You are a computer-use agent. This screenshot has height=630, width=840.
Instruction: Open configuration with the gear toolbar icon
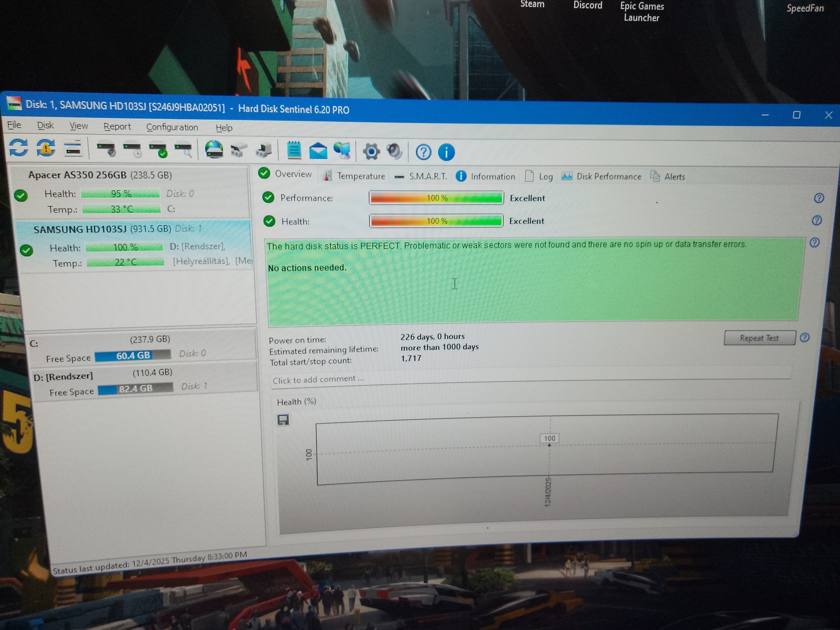click(x=371, y=151)
